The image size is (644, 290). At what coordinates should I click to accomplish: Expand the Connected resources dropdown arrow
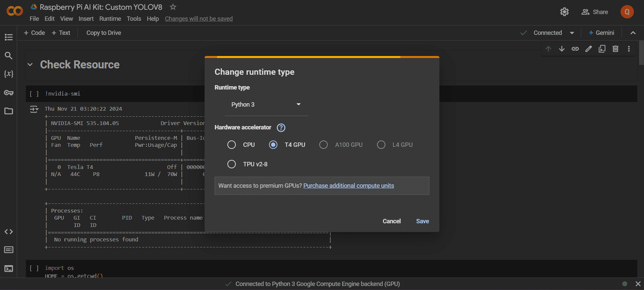pyautogui.click(x=572, y=33)
